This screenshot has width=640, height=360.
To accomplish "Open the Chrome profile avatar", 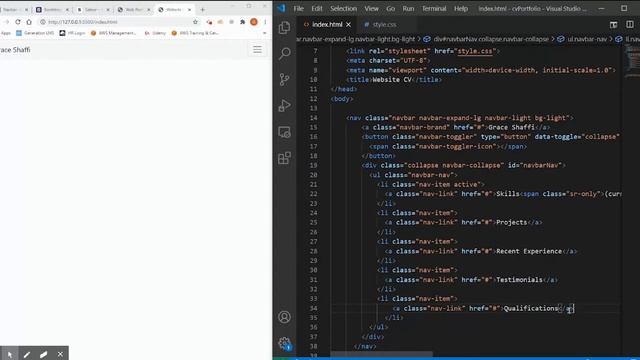I will click(254, 22).
